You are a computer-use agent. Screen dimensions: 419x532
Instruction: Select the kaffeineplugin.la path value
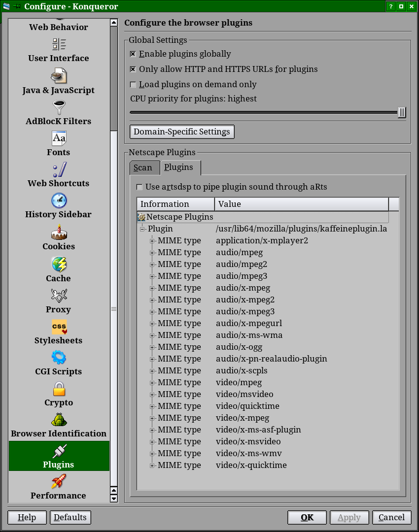(302, 229)
